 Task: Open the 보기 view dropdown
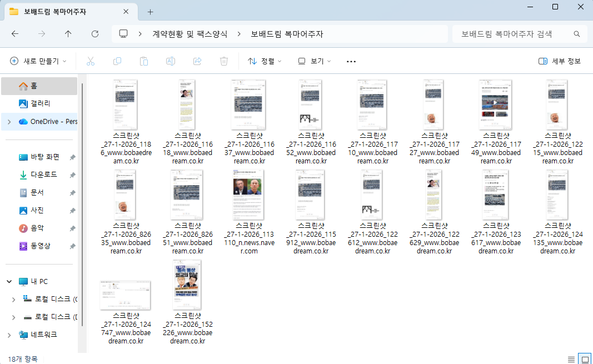[315, 61]
